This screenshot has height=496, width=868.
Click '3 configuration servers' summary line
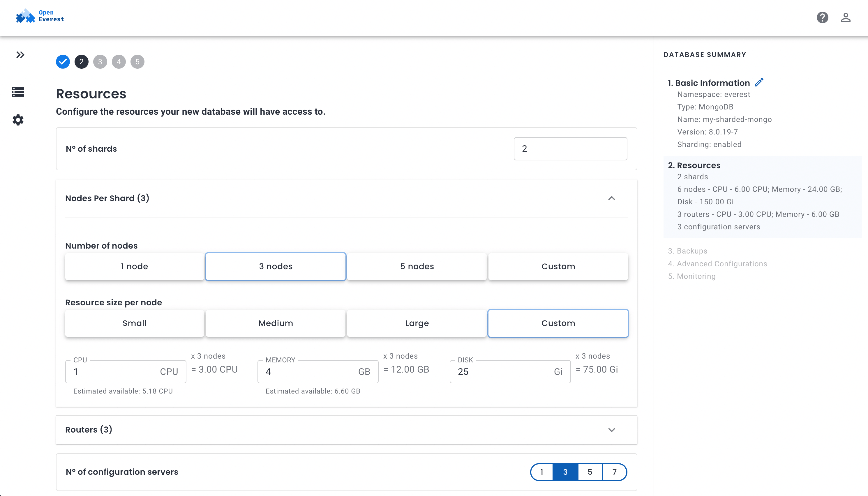coord(719,227)
